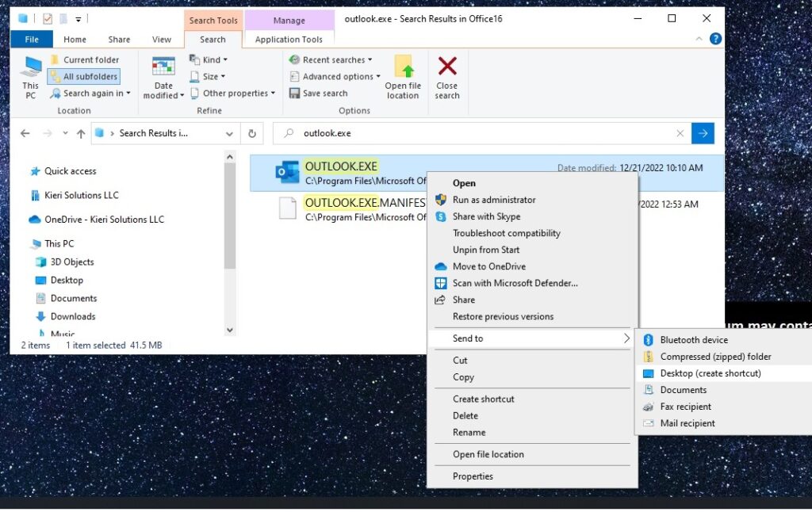Click the red X Close search icon
Screen dimensions: 812x512
click(x=447, y=67)
